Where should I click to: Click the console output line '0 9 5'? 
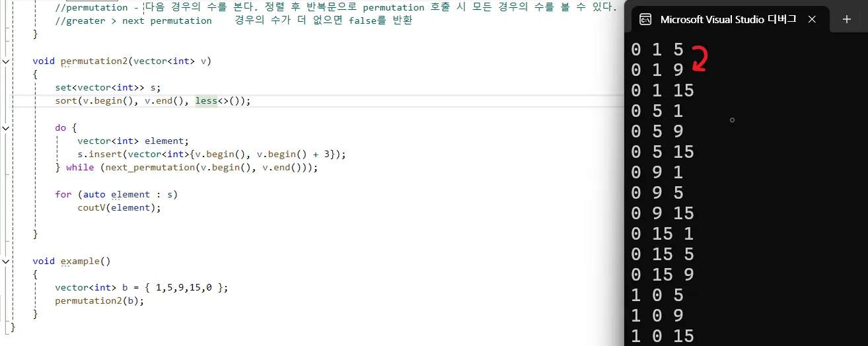pos(657,193)
